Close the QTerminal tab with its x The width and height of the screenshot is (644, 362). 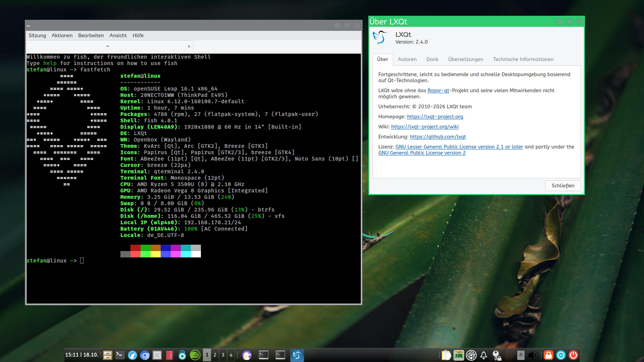189,47
